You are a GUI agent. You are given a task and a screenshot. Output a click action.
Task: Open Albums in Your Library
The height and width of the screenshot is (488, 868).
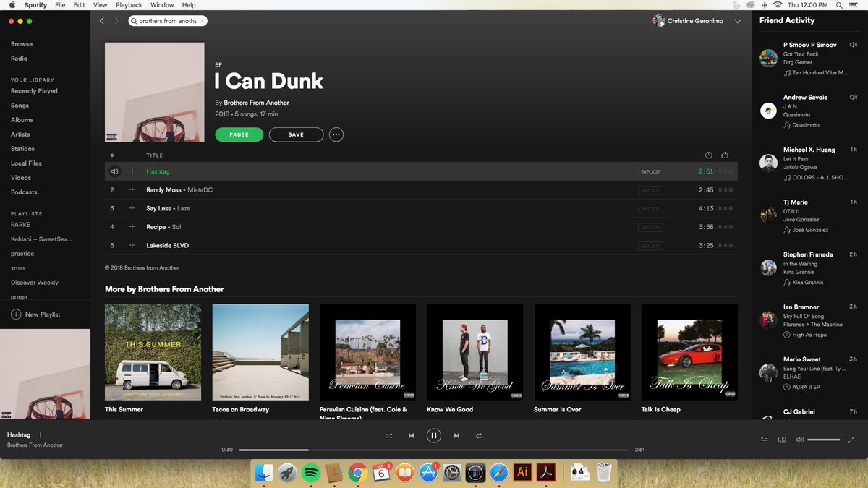click(x=22, y=120)
